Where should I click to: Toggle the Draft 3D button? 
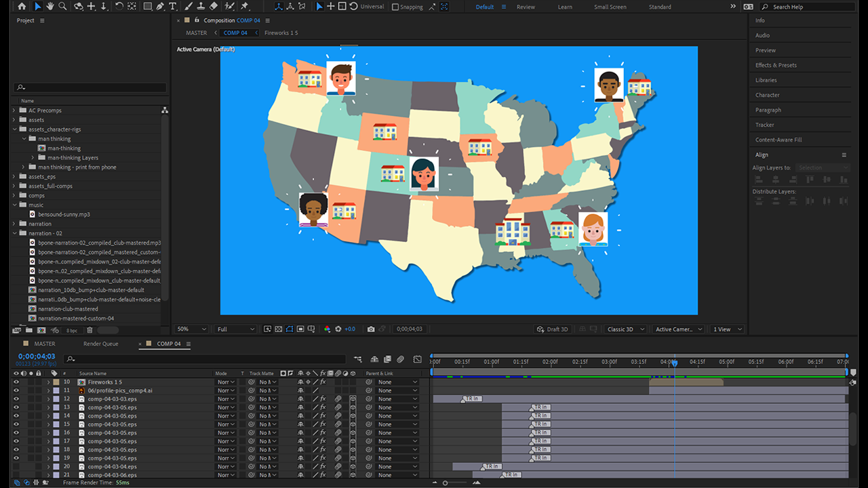[553, 329]
